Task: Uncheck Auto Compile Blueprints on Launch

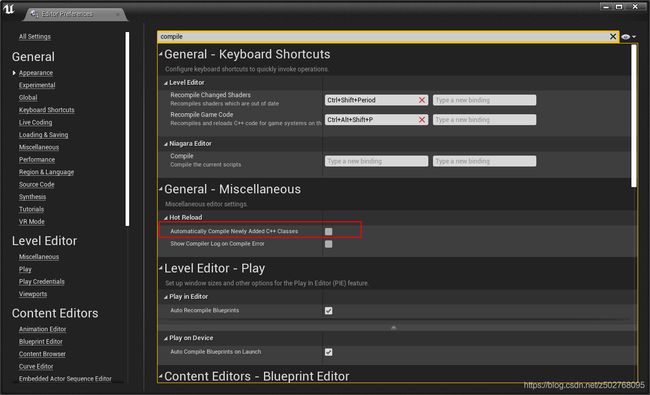Action: [328, 352]
